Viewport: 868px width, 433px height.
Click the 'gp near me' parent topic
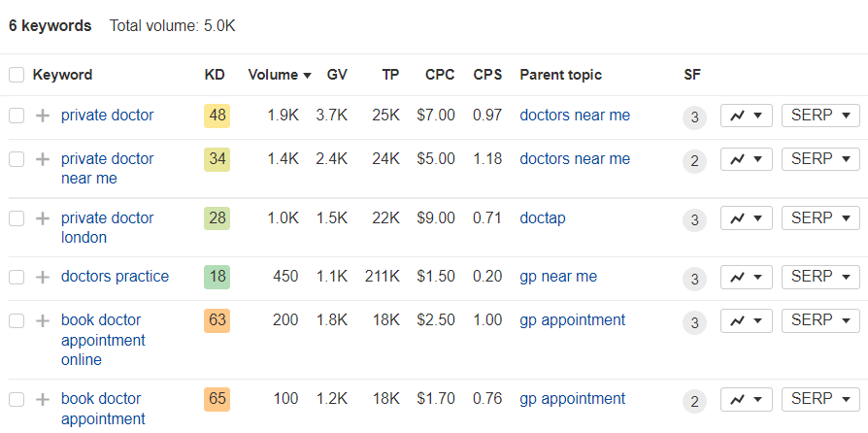(558, 277)
